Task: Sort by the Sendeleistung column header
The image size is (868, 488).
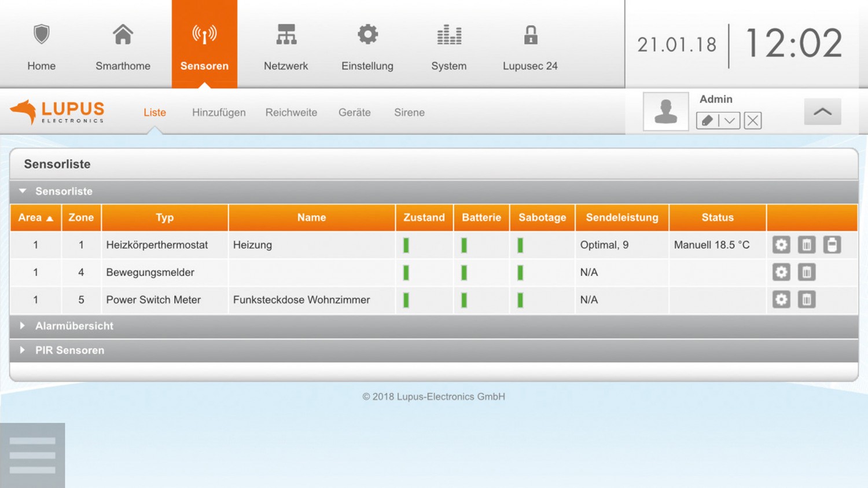Action: point(622,218)
